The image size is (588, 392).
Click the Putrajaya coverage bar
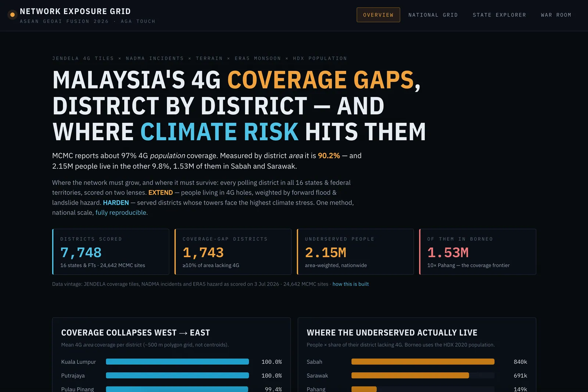(x=178, y=375)
